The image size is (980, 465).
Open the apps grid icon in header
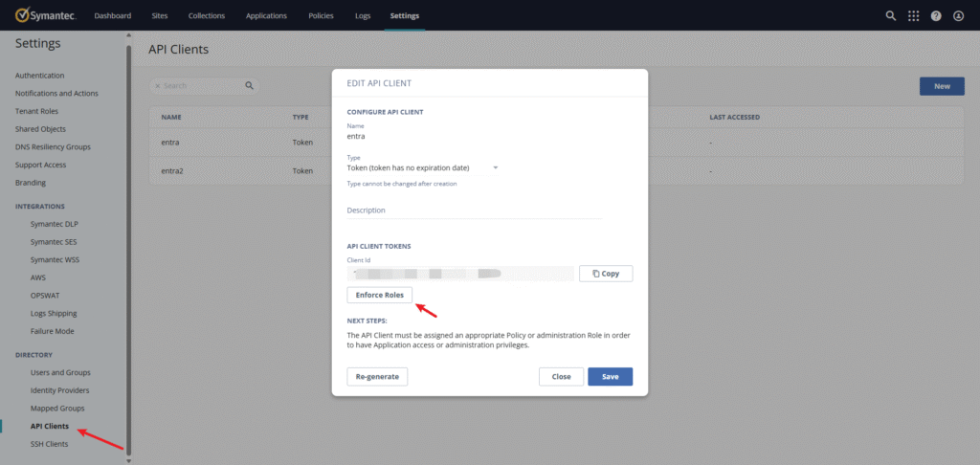pos(914,16)
